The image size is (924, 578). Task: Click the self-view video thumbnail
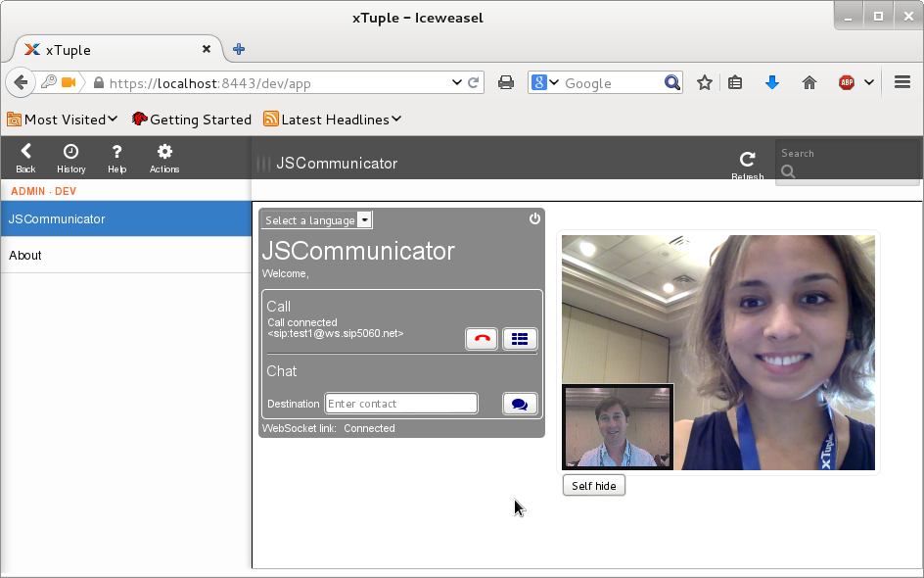pos(618,426)
